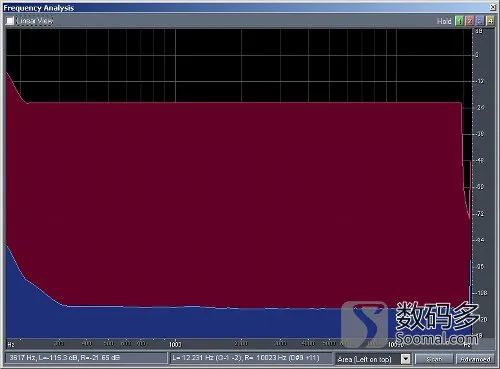Click the green Hold 1 button
The width and height of the screenshot is (500, 369).
click(x=460, y=21)
